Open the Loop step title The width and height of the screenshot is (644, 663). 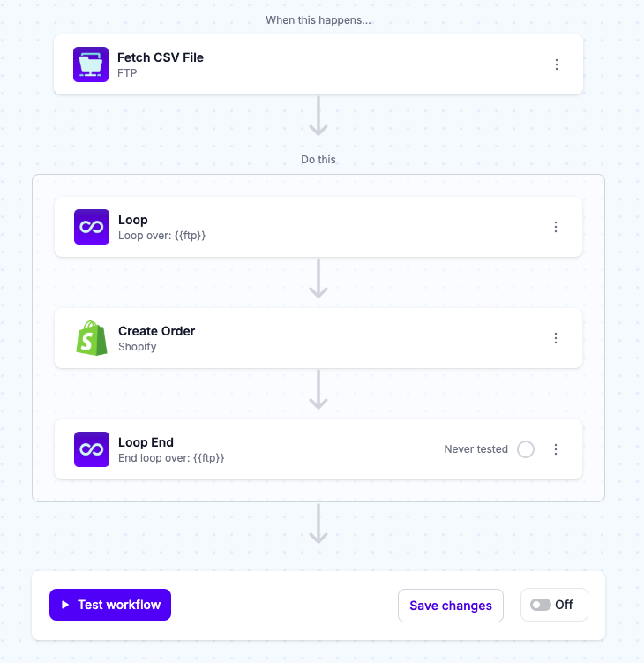pyautogui.click(x=133, y=220)
